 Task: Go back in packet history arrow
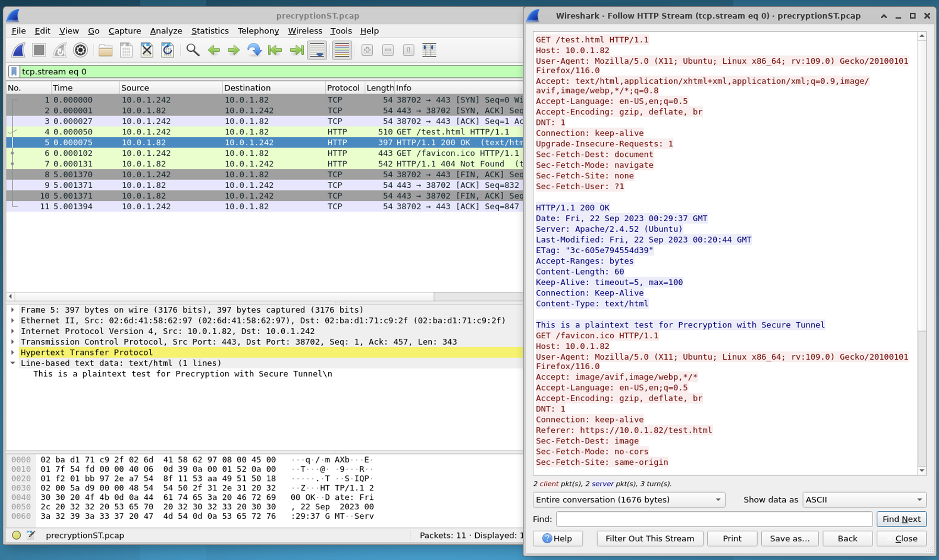point(213,50)
